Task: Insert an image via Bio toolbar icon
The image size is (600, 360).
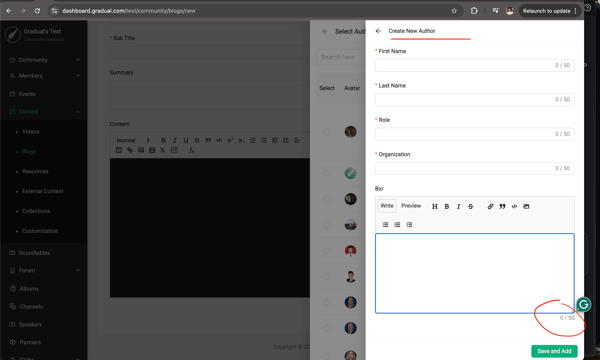Action: click(526, 207)
